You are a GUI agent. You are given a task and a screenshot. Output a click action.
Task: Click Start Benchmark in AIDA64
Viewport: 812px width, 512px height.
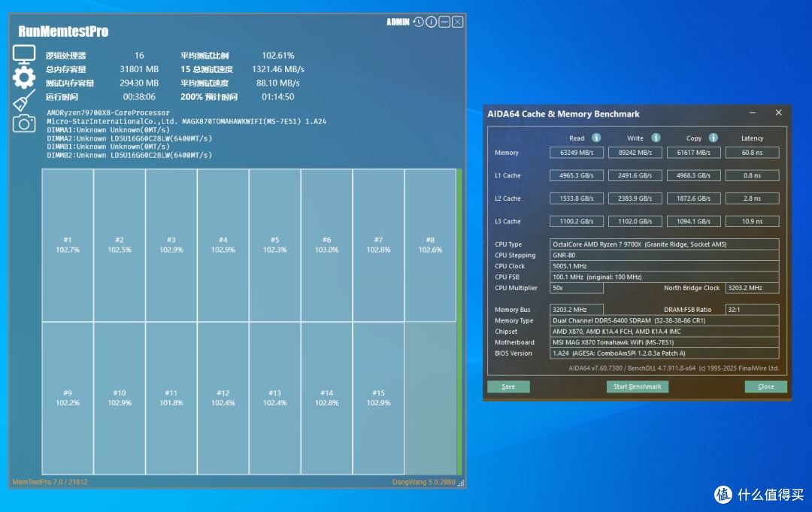click(637, 386)
